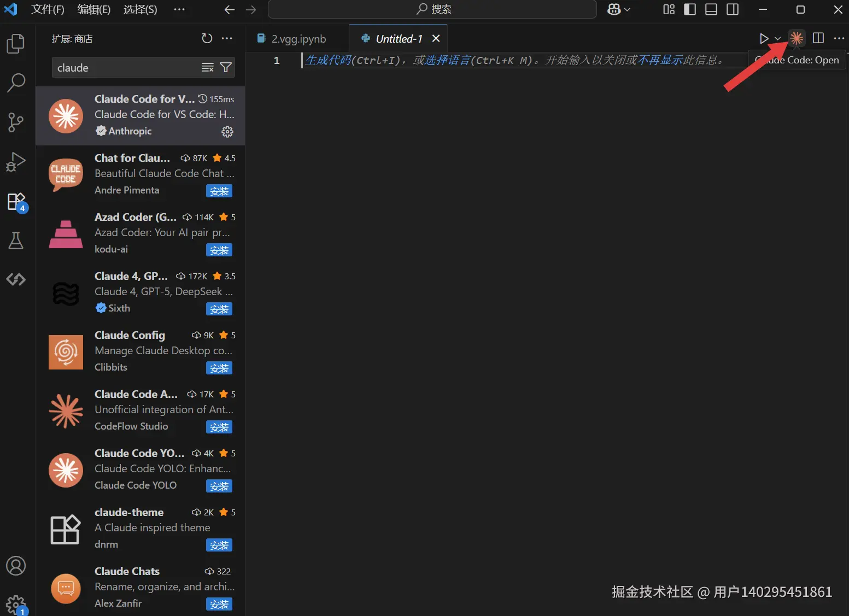The width and height of the screenshot is (849, 616).
Task: Click the Claude Code Open spark icon
Action: pyautogui.click(x=797, y=38)
